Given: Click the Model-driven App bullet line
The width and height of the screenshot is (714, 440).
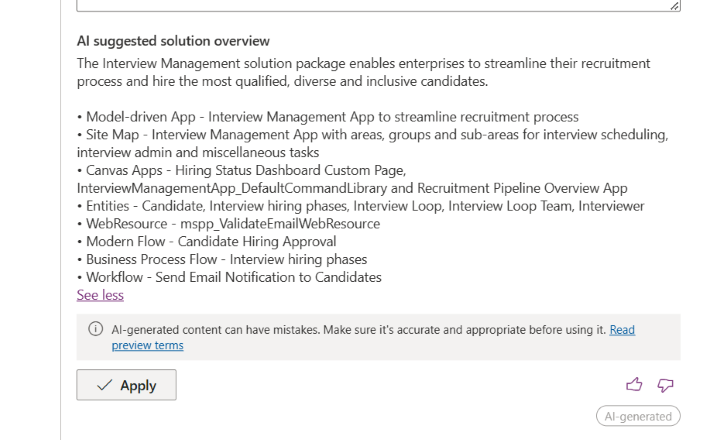Looking at the screenshot, I should click(328, 117).
